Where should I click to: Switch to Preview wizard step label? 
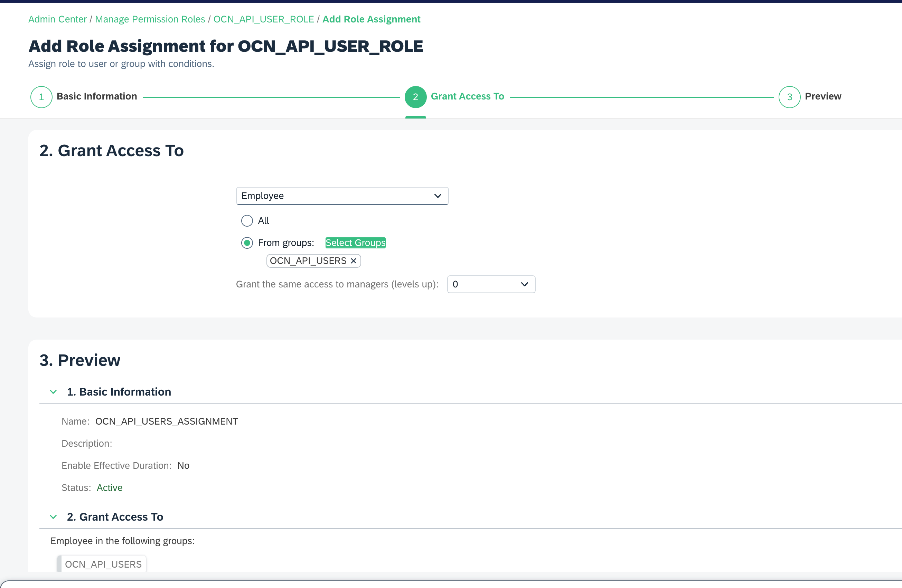coord(823,96)
